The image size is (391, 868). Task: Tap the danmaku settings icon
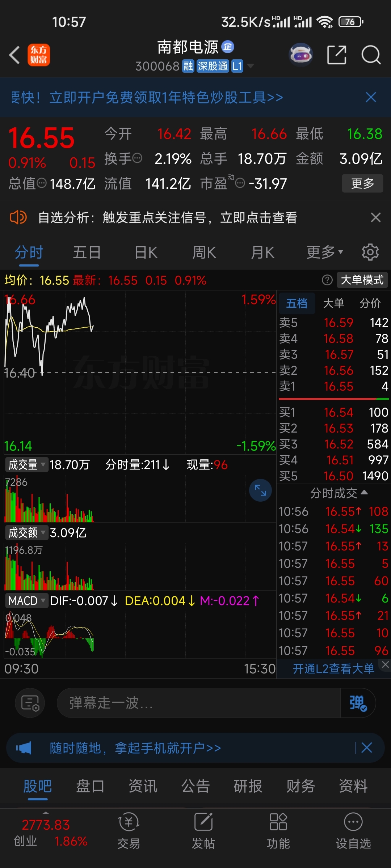click(x=30, y=703)
